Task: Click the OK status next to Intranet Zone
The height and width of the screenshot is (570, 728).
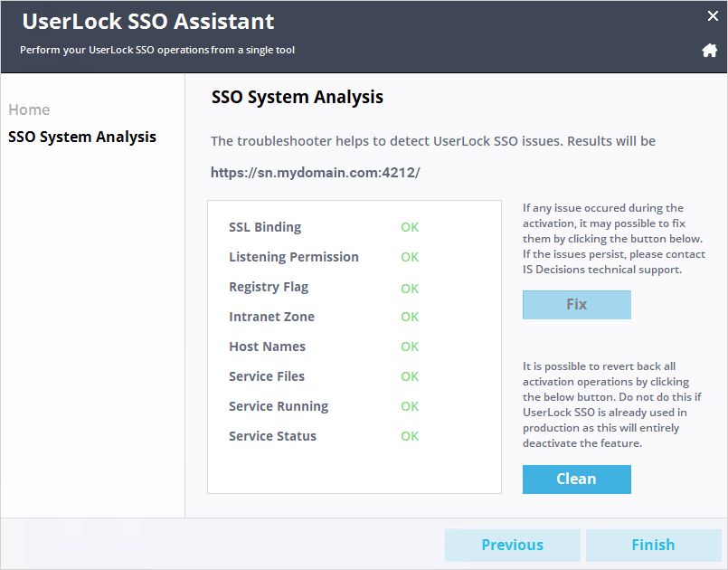Action: click(410, 317)
